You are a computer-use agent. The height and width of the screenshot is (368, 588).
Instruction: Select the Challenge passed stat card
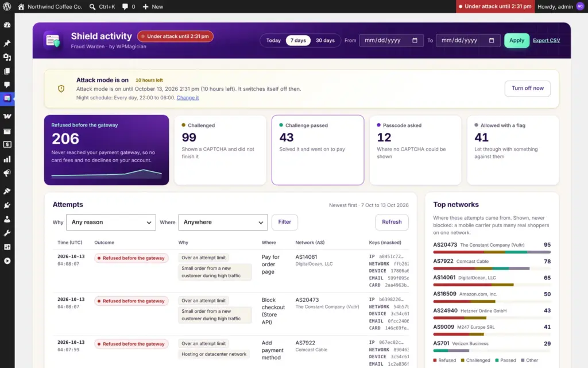tap(318, 150)
